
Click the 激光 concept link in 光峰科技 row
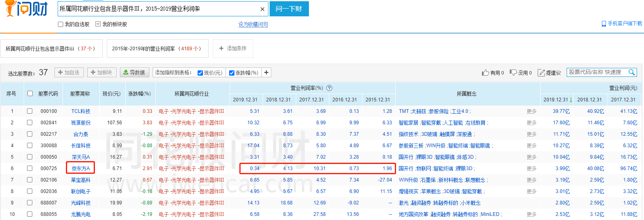pyautogui.click(x=403, y=203)
